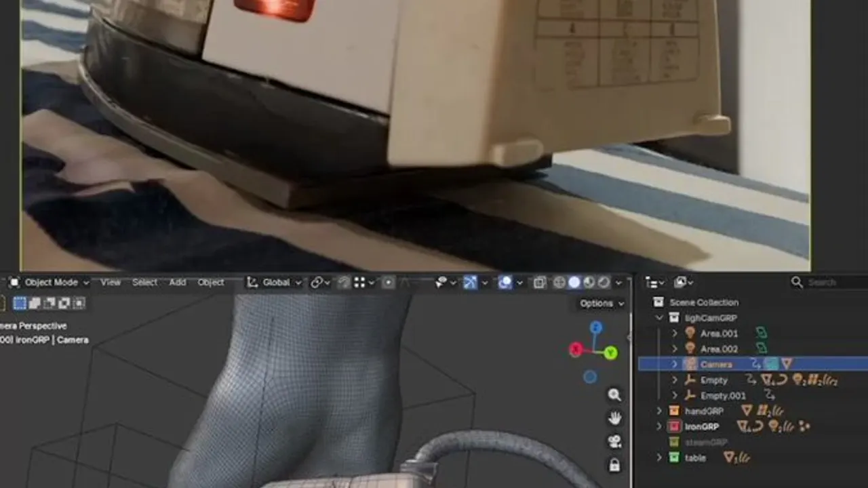The image size is (868, 488).
Task: Open the Object Mode dropdown
Action: (x=50, y=283)
